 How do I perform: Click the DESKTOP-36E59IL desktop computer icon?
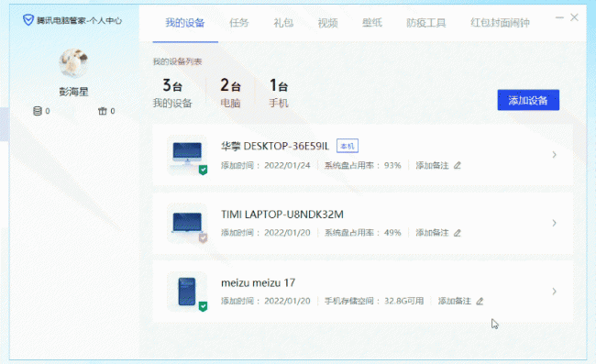coord(187,153)
